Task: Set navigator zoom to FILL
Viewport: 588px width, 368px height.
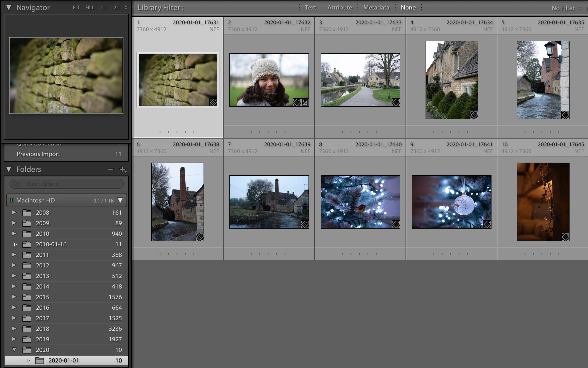Action: click(x=90, y=8)
